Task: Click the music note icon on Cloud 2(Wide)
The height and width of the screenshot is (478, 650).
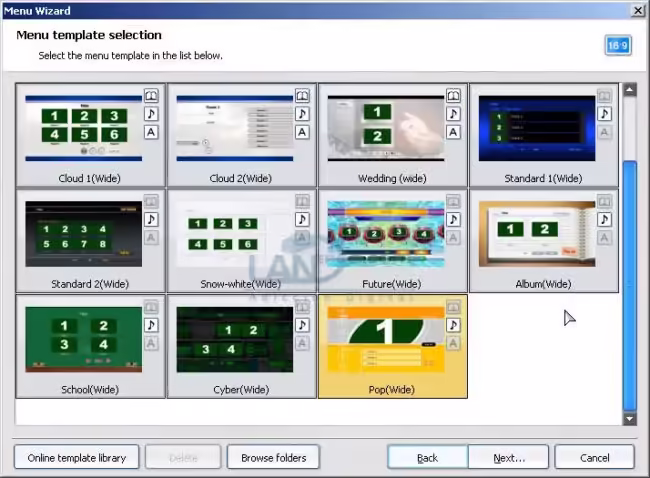Action: [x=302, y=114]
